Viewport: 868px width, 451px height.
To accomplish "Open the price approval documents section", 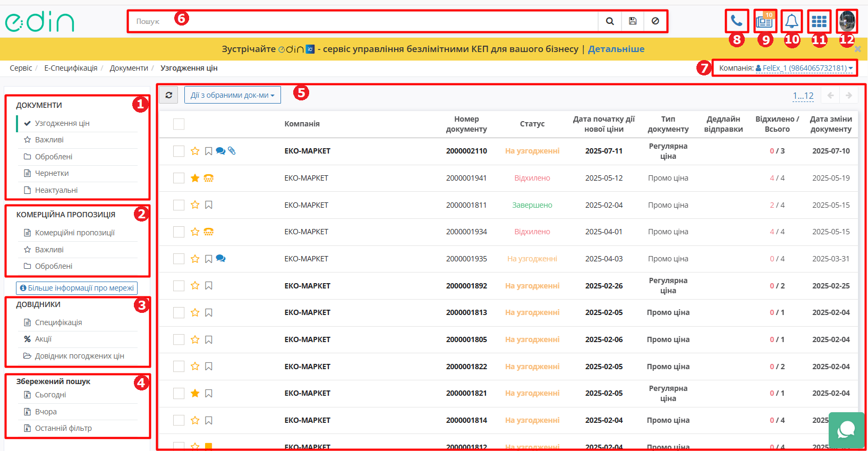I will [x=62, y=123].
